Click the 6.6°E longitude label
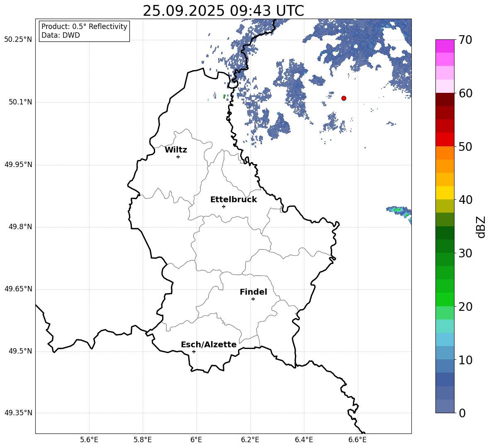Viewport: 491px width, 448px height. [x=357, y=440]
